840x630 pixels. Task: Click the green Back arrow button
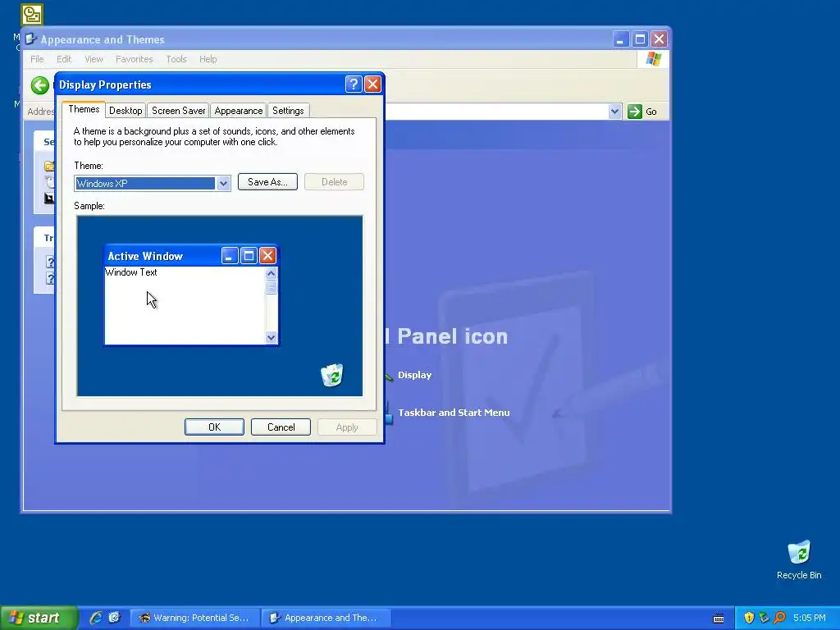point(39,85)
